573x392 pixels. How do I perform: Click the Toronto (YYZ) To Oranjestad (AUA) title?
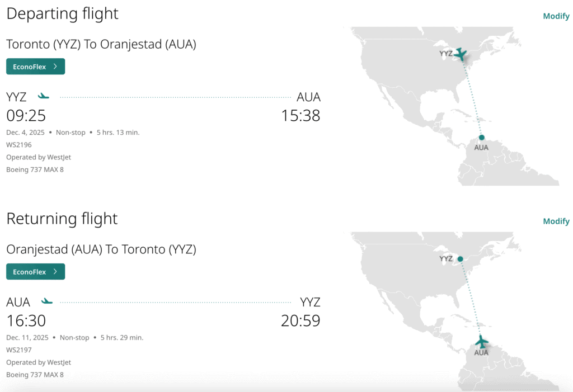tap(101, 44)
